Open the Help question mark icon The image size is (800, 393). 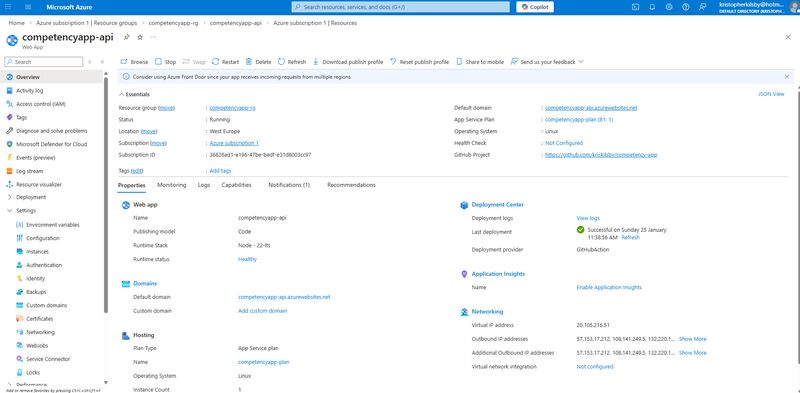click(x=686, y=7)
